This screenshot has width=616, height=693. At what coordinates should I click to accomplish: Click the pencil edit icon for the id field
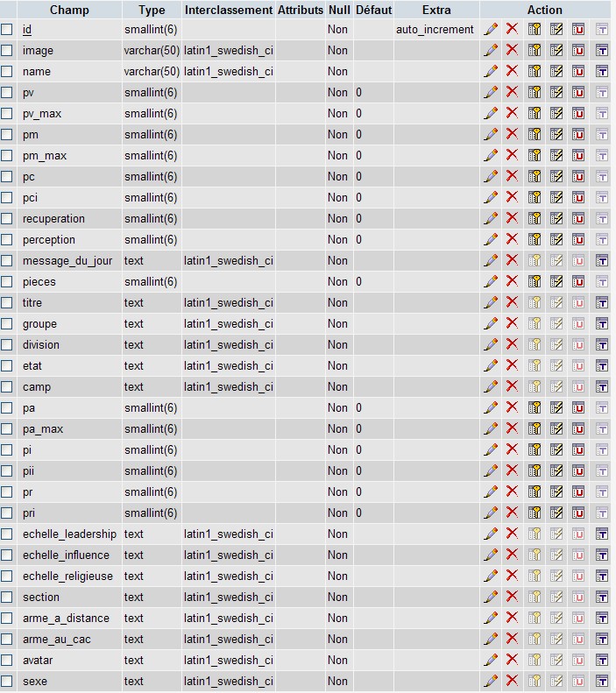pos(491,29)
